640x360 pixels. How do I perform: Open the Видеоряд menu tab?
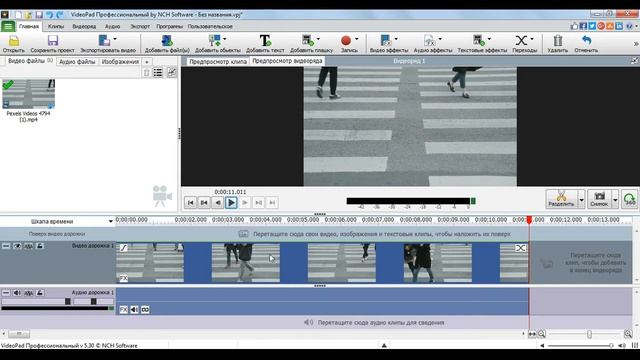coord(84,26)
